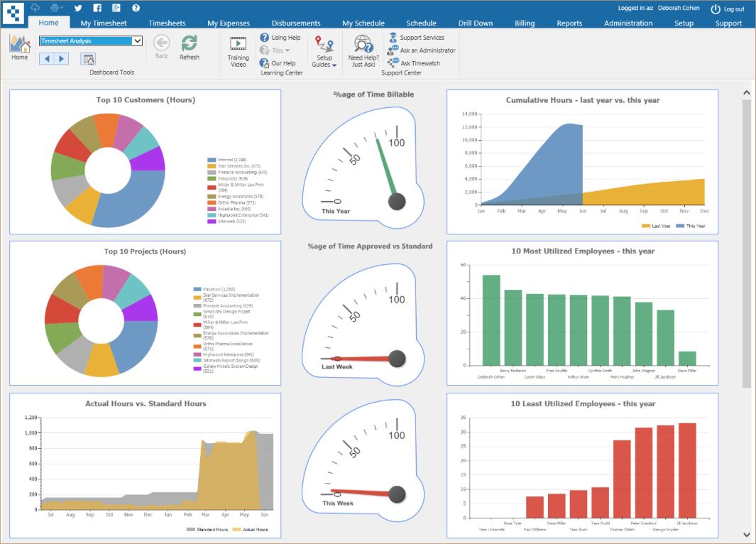Viewport: 756px width, 544px height.
Task: Click the Support Services icon
Action: coord(393,37)
